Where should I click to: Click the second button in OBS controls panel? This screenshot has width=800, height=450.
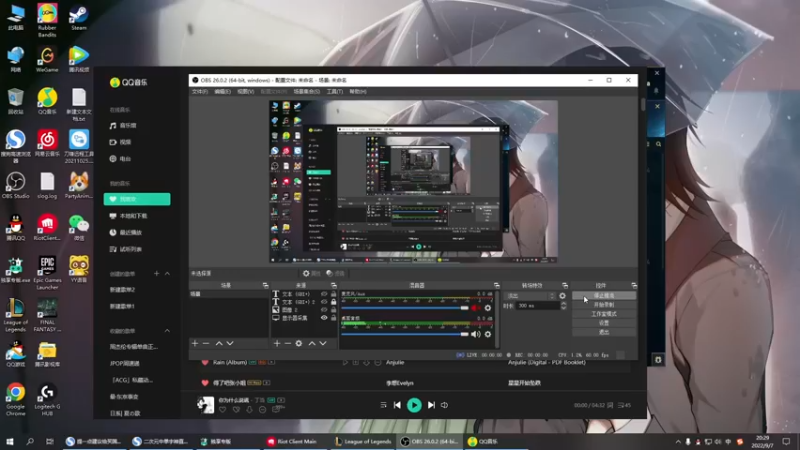pyautogui.click(x=604, y=305)
